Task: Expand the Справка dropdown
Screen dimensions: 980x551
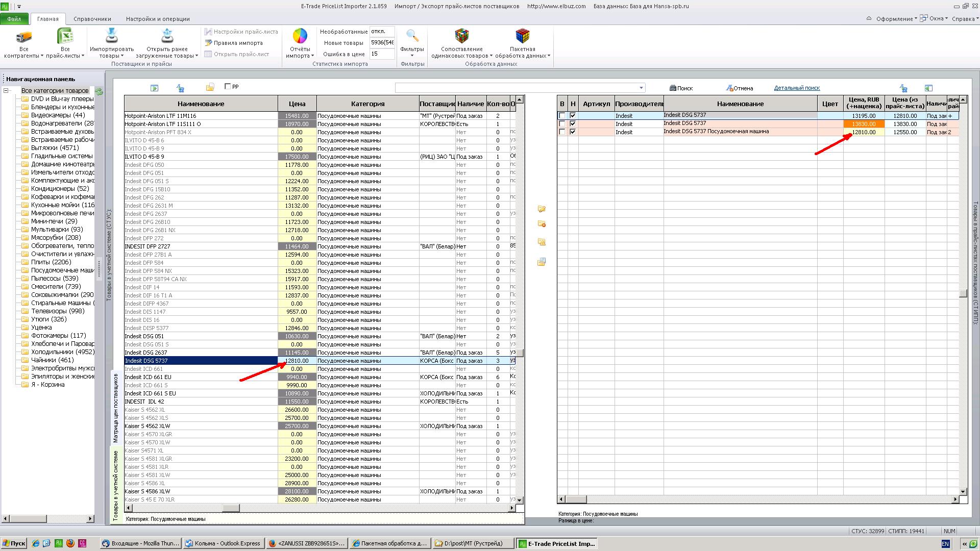Action: click(966, 19)
